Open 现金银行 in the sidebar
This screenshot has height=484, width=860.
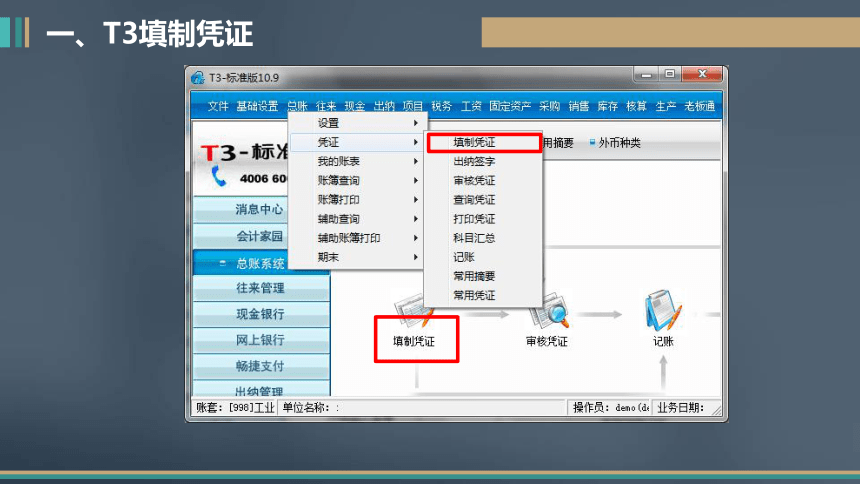[x=261, y=314]
